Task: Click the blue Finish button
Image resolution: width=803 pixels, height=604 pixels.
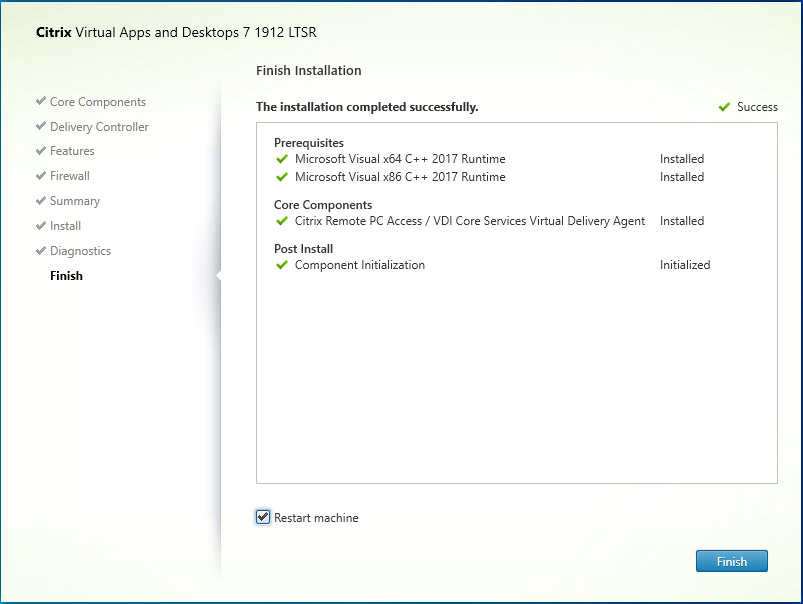Action: coord(731,561)
